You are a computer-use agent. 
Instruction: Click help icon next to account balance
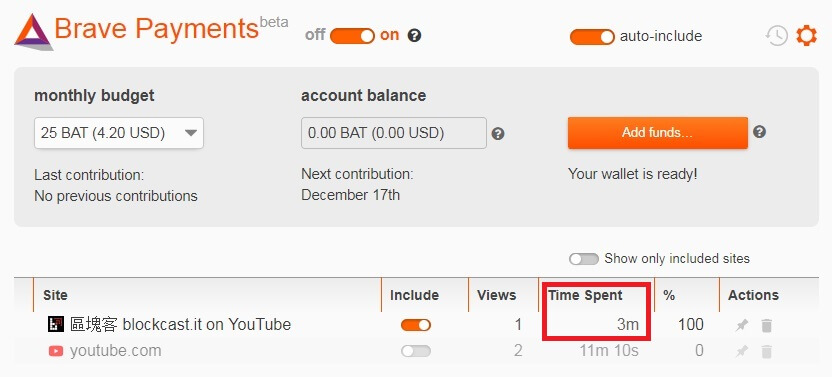[x=498, y=134]
